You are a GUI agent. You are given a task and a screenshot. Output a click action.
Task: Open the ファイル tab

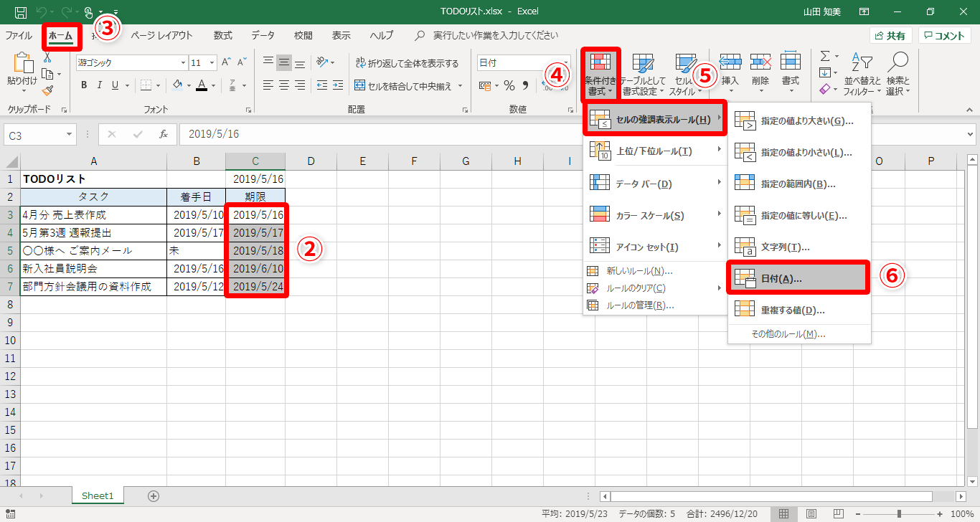pos(19,35)
